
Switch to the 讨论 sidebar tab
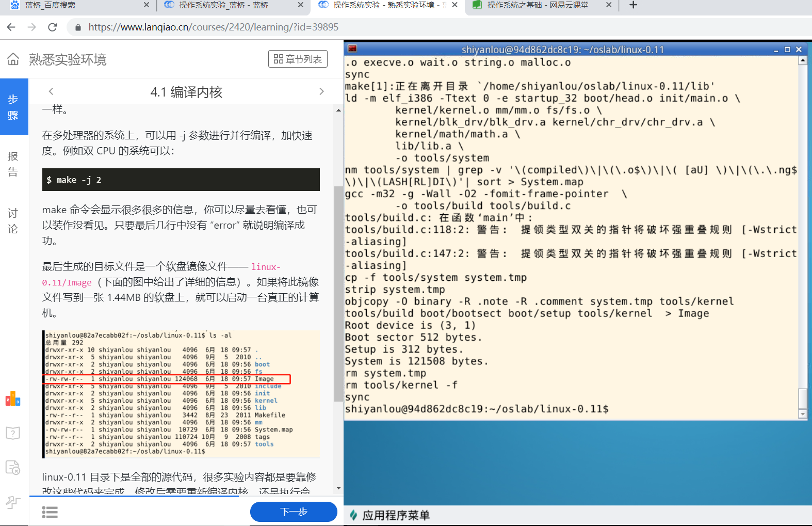pyautogui.click(x=13, y=220)
